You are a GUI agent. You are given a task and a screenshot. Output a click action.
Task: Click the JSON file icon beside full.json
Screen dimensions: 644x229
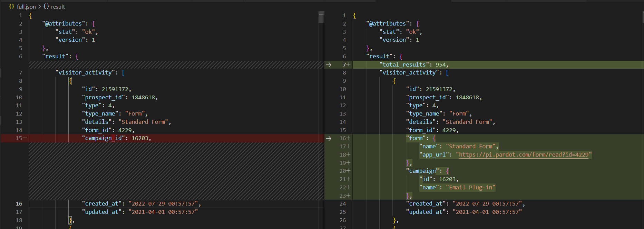pos(12,7)
